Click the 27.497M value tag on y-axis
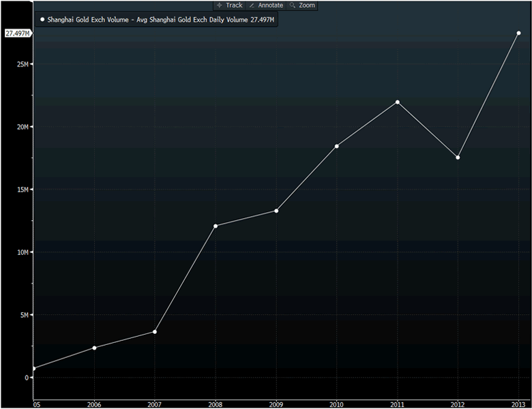532x409 pixels. pos(17,33)
